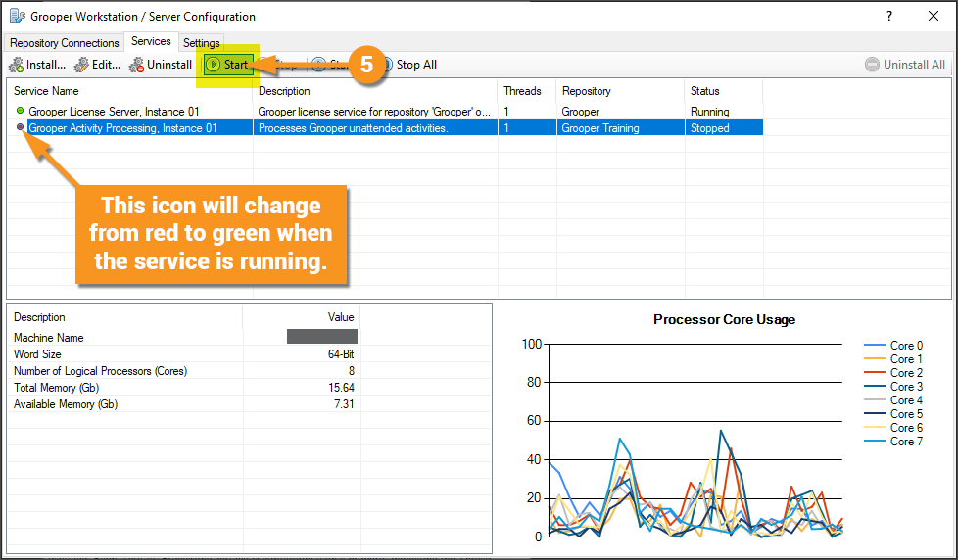Click the Grooper Workstation title bar icon
Image resolution: width=958 pixels, height=560 pixels.
point(18,16)
